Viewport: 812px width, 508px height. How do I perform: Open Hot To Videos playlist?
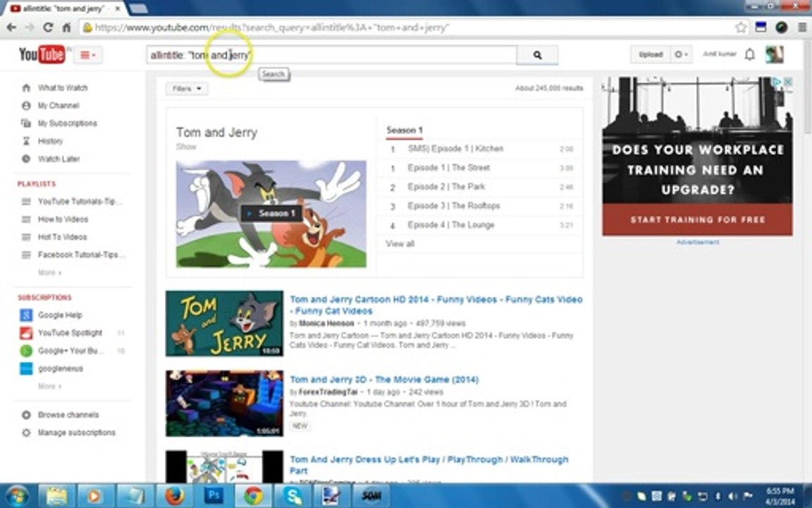(x=62, y=237)
